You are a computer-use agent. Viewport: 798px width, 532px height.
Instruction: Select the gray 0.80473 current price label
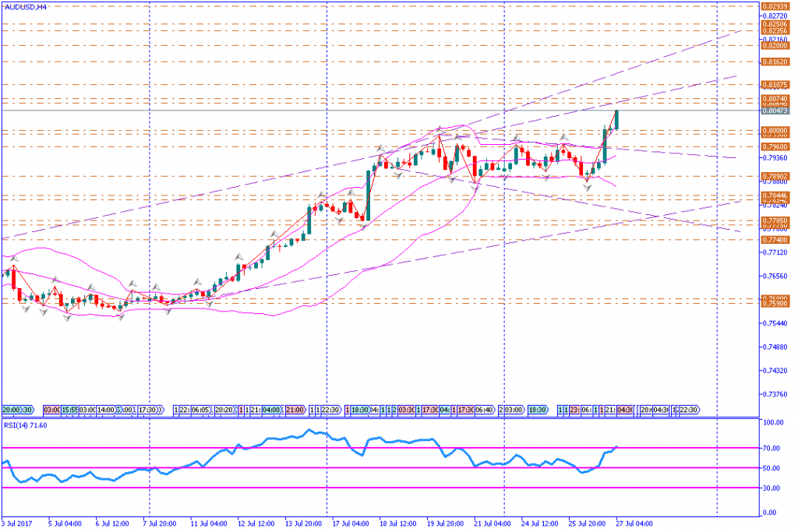click(775, 111)
